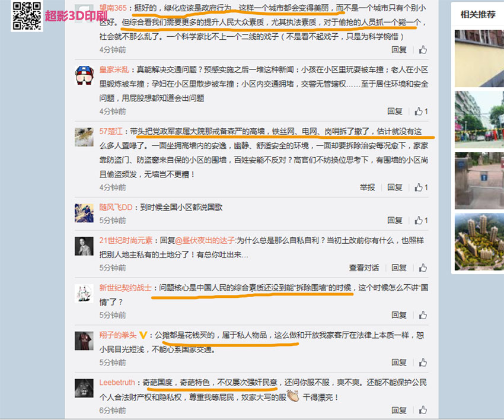
Task: Click 回复 under 皇家米乱's comment
Action: pos(395,112)
